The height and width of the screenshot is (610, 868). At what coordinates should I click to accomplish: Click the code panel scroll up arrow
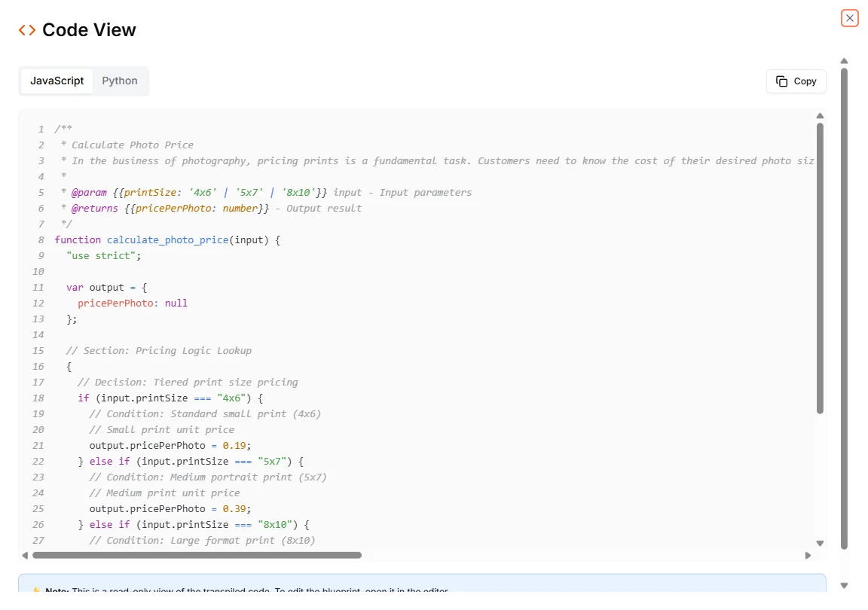pos(820,116)
